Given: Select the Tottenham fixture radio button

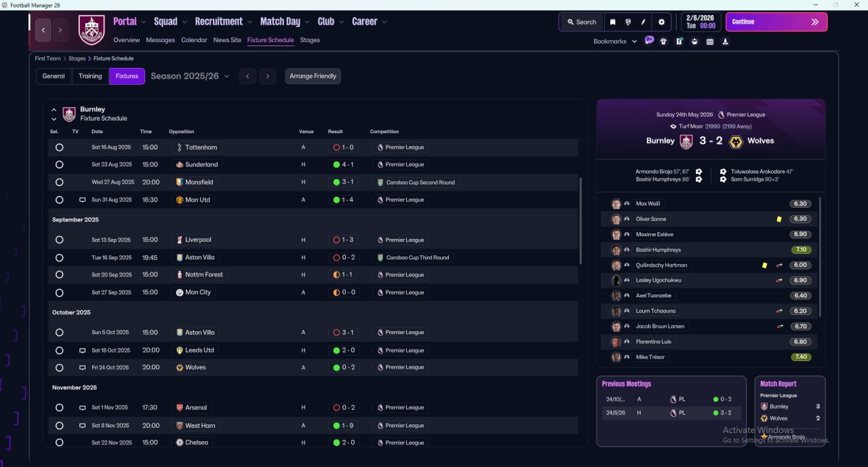Looking at the screenshot, I should point(59,147).
